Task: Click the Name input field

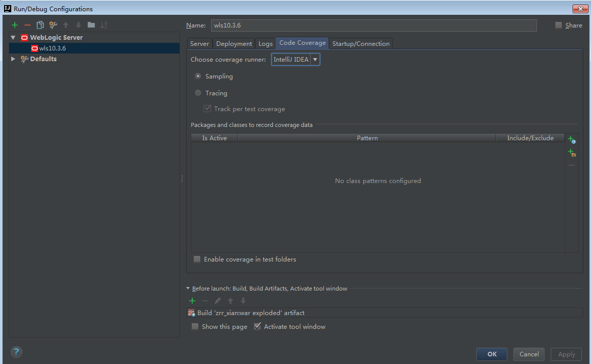Action: (x=374, y=25)
